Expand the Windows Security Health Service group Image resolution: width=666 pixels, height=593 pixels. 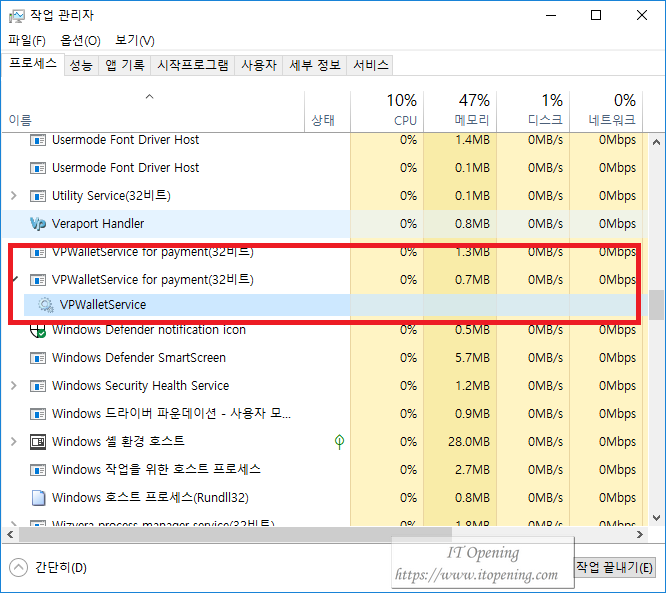[13, 386]
